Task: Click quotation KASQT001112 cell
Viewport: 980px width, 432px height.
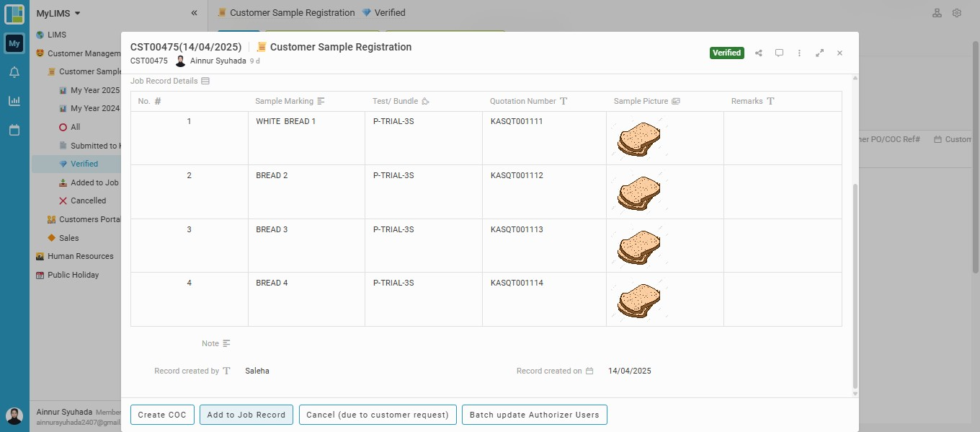Action: (544, 192)
